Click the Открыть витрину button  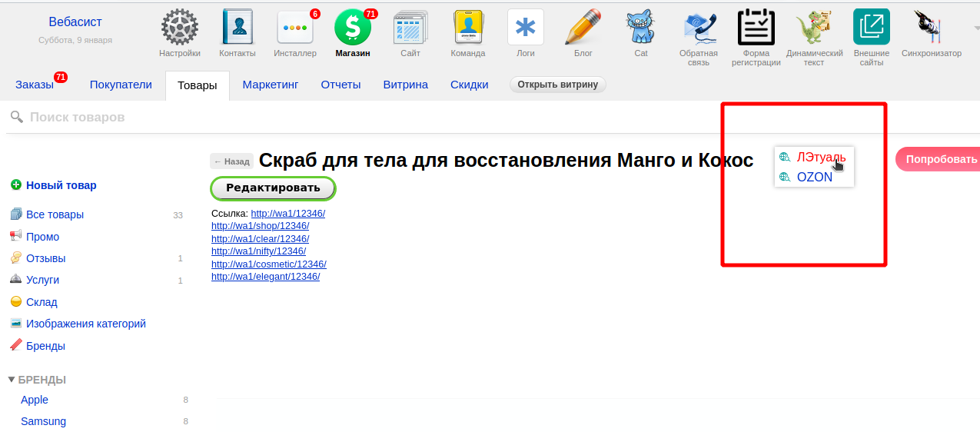tap(558, 85)
